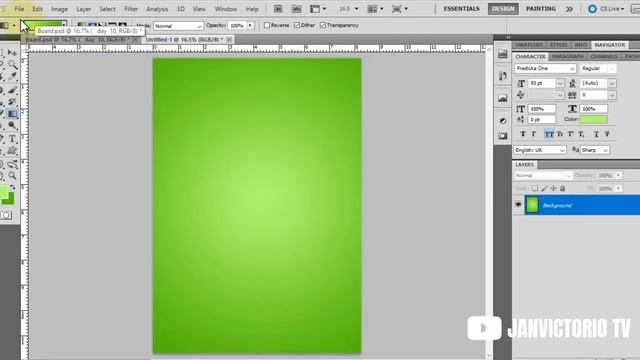Open the image thumbnail panel icon in dock
Viewport: 640px width, 360px height.
502,98
